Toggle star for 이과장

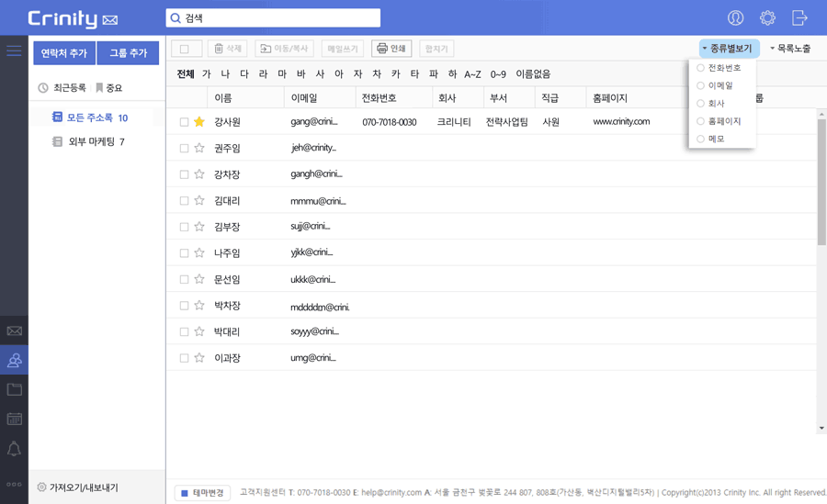pyautogui.click(x=198, y=358)
